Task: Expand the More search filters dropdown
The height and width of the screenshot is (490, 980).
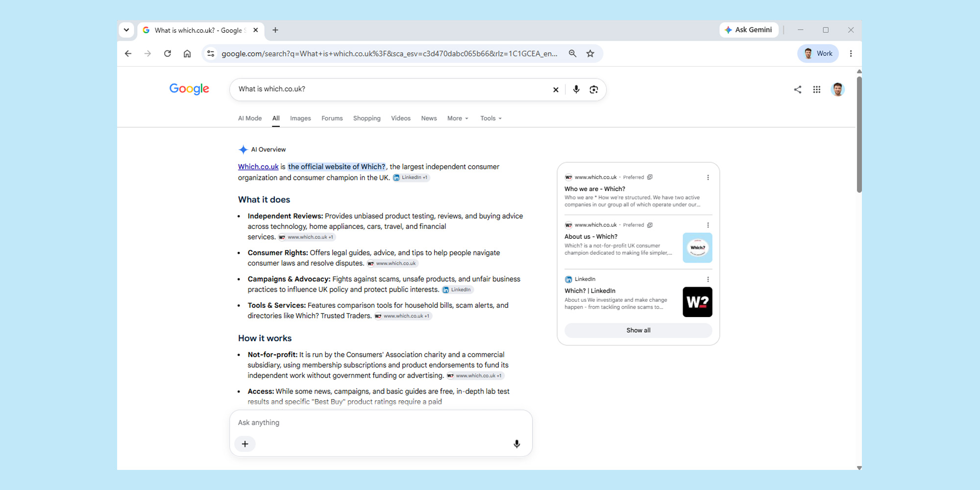Action: point(458,118)
